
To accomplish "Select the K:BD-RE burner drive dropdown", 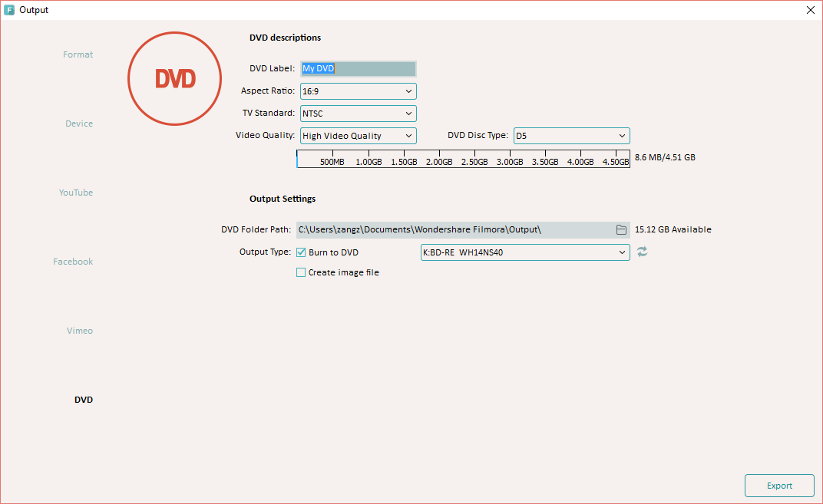I will tap(525, 252).
